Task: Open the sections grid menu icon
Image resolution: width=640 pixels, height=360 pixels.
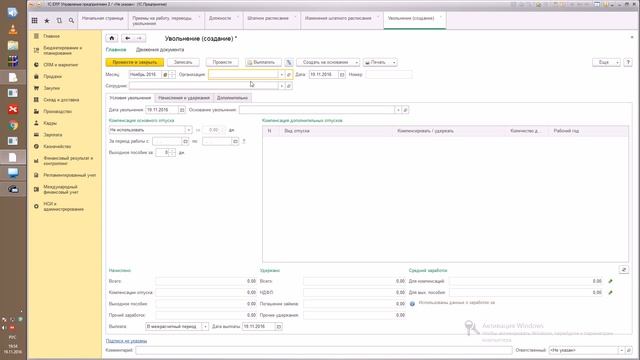Action: pyautogui.click(x=35, y=20)
